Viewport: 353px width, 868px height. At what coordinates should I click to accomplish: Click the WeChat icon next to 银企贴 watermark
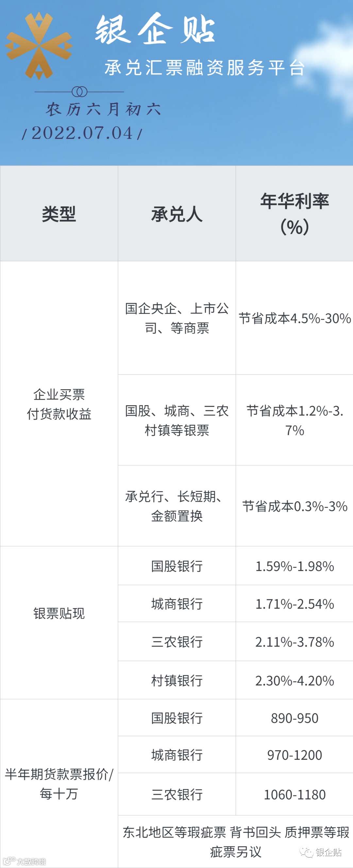tap(307, 853)
